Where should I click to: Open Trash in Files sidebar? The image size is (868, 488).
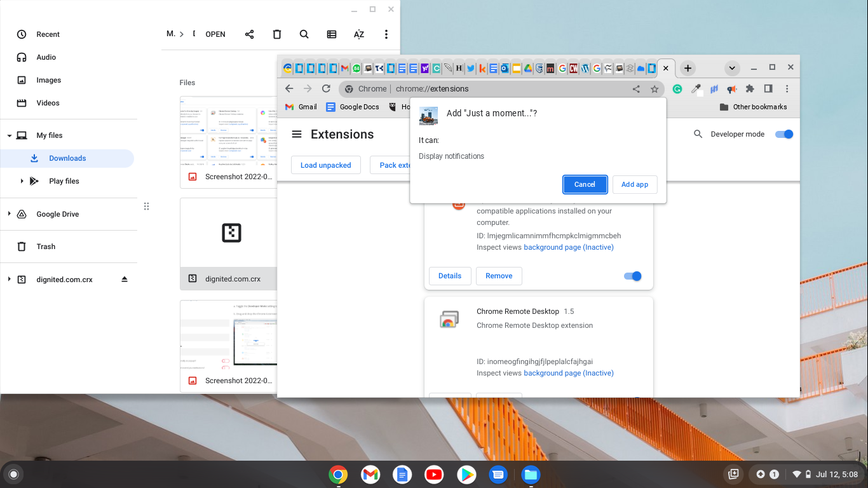[46, 247]
